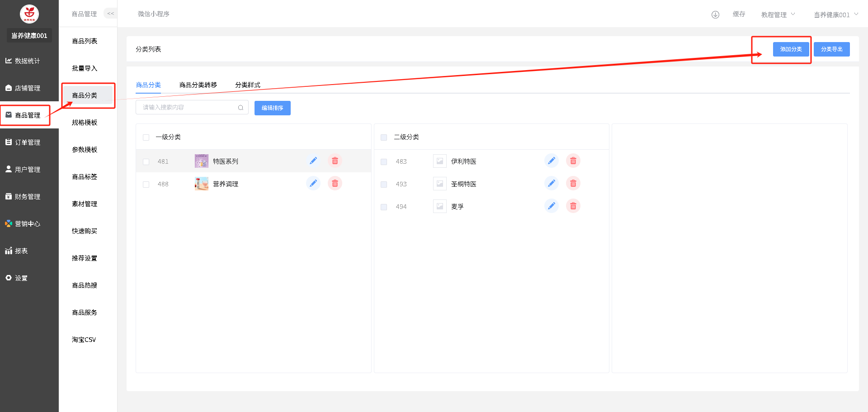
Task: Switch to the 商品分类转移 tab
Action: pyautogui.click(x=198, y=85)
